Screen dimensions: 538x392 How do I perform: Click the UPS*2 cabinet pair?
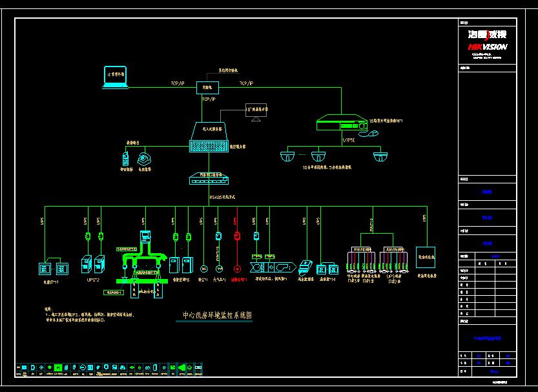click(92, 264)
